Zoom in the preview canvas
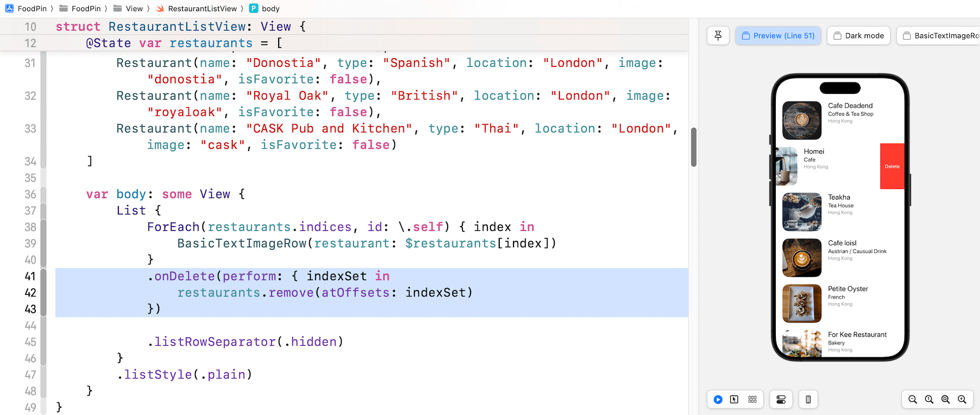Screen dimensions: 980x415 click(962, 400)
